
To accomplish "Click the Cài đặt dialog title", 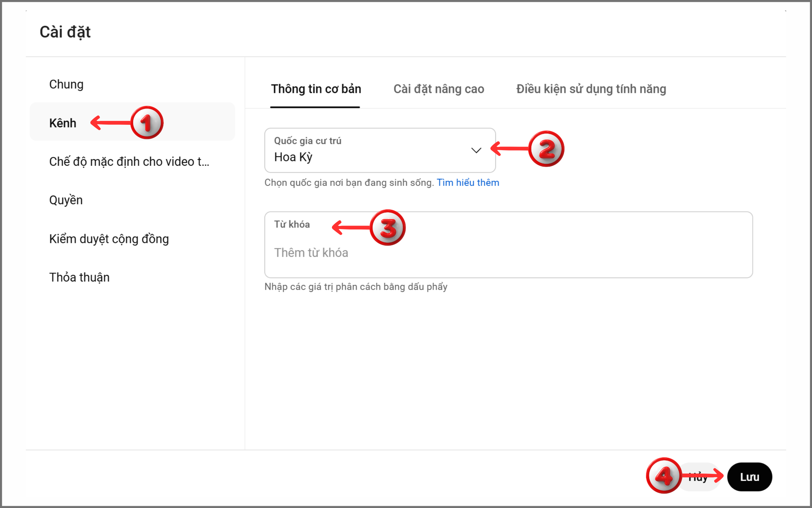I will point(65,32).
